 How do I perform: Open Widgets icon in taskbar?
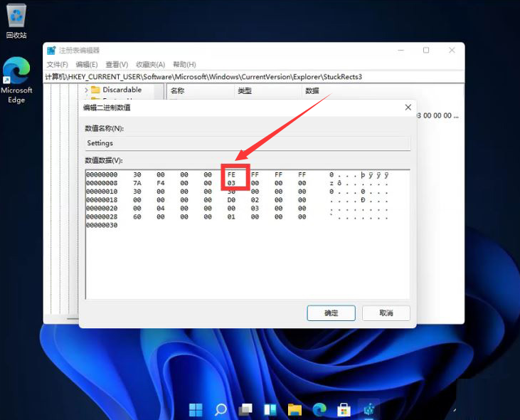tap(270, 410)
